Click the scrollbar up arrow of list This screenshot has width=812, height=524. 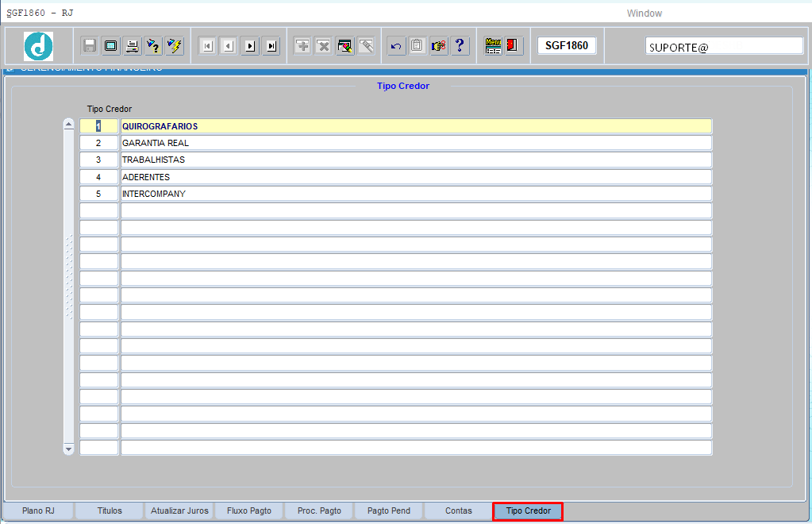point(68,125)
